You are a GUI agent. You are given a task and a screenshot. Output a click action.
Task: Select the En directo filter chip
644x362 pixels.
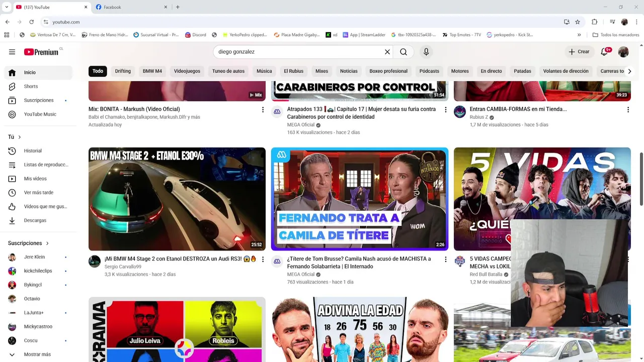coord(491,71)
